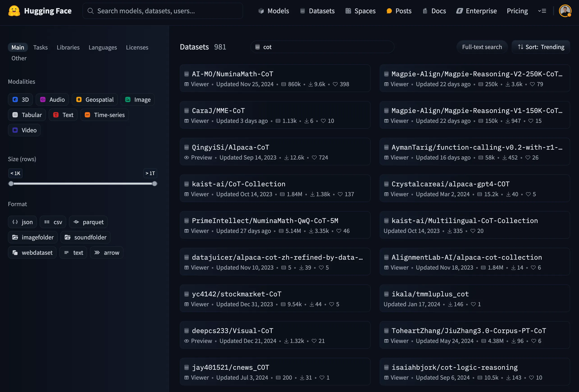Select the Audio modality filter
The width and height of the screenshot is (579, 392).
(x=52, y=99)
